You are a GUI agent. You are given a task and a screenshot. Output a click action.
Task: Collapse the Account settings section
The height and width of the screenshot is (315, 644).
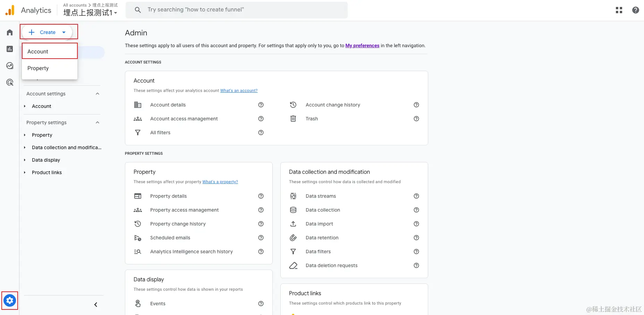pos(98,94)
